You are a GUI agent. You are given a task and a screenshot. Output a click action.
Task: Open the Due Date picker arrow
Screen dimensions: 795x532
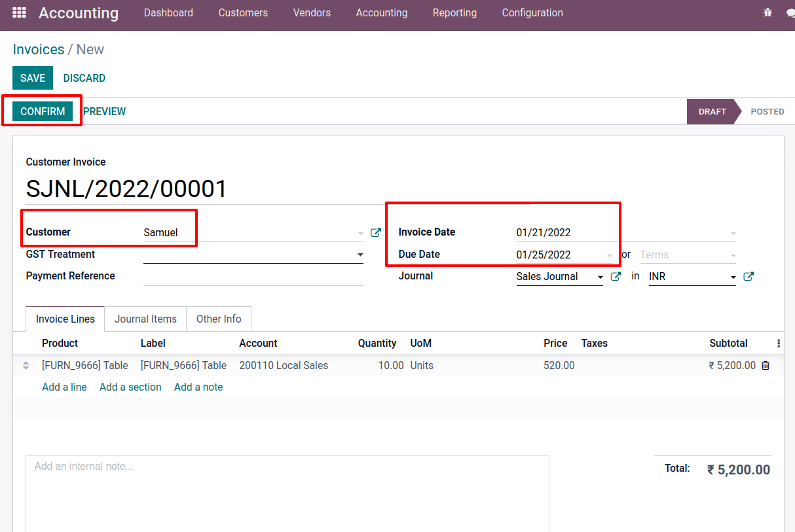pyautogui.click(x=610, y=255)
